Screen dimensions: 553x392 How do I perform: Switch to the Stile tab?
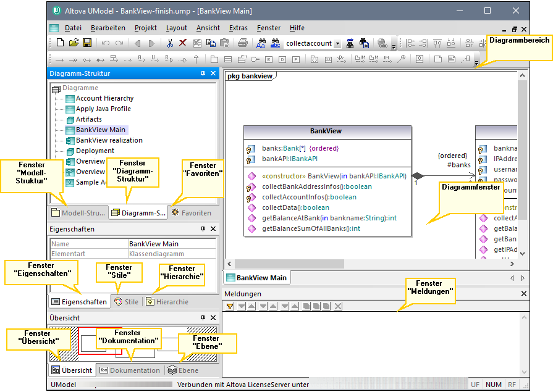pyautogui.click(x=127, y=302)
